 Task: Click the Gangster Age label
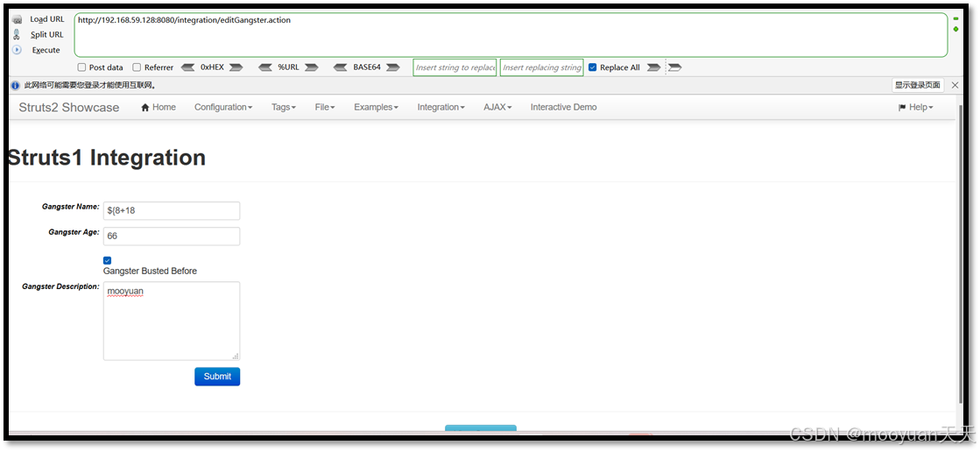click(x=74, y=232)
